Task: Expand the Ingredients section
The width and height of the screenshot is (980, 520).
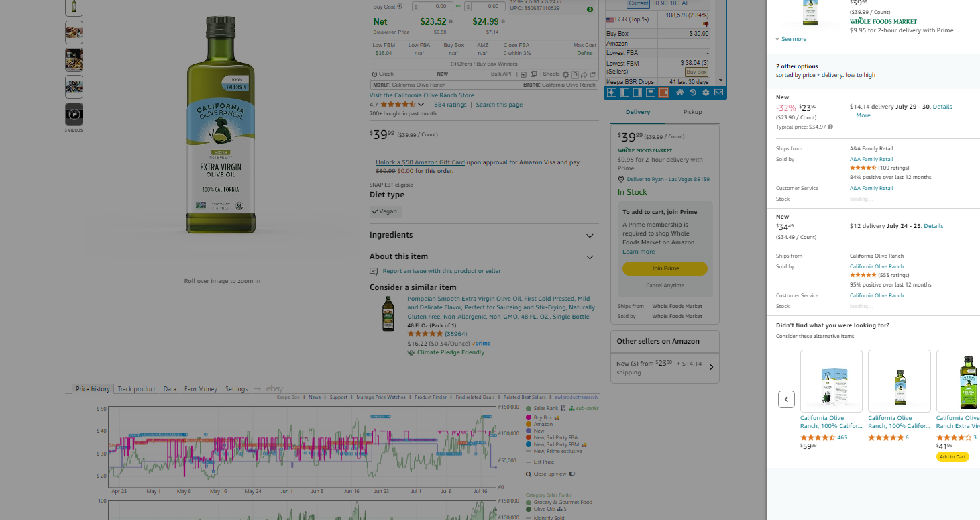Action: (484, 236)
